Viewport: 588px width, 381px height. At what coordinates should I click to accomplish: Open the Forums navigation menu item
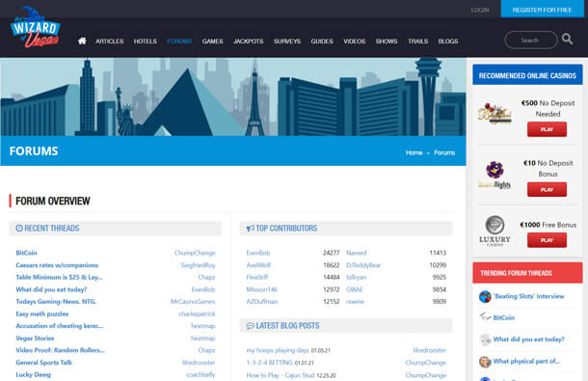(179, 41)
